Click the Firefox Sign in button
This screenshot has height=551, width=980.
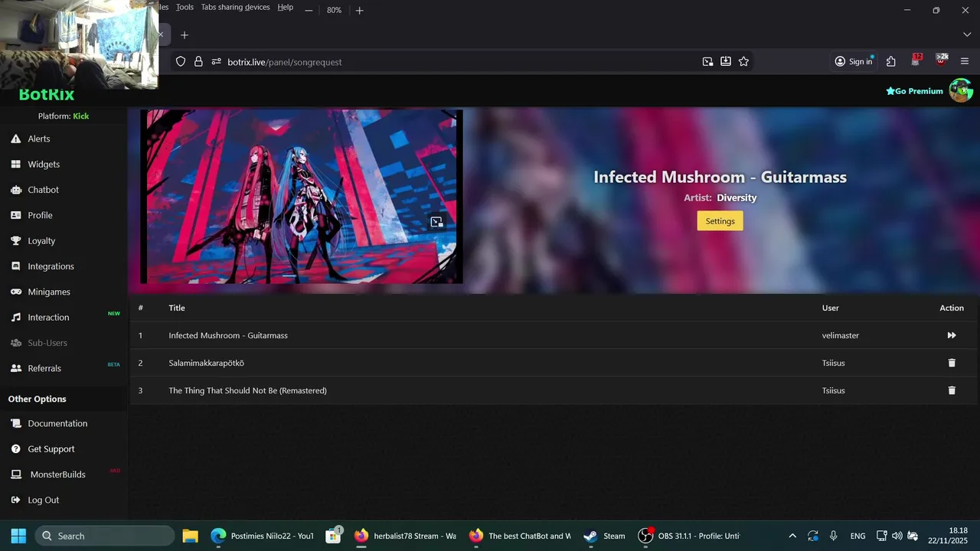854,62
